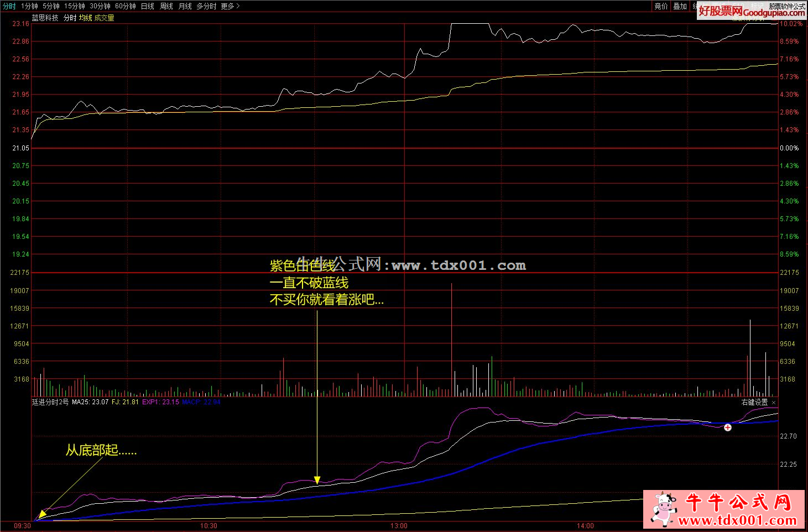Click the MA25: 23.07 indicator value

click(90, 402)
